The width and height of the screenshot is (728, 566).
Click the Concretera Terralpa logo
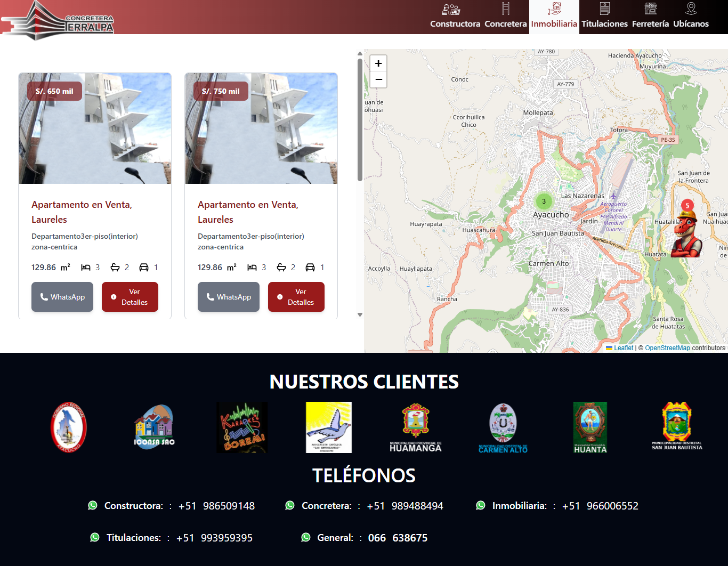click(x=58, y=20)
